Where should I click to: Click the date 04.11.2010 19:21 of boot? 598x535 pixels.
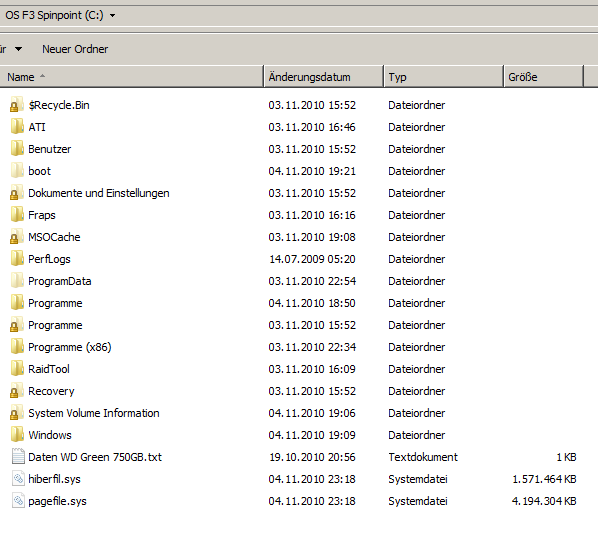pyautogui.click(x=312, y=171)
